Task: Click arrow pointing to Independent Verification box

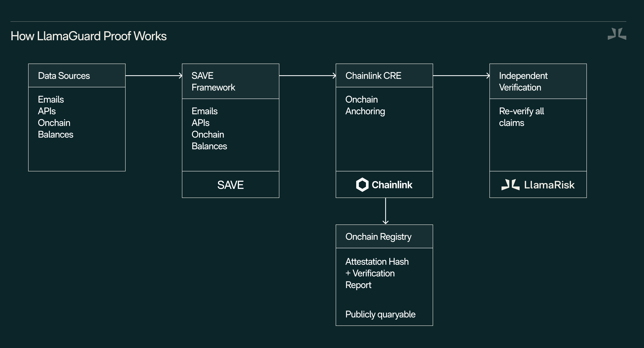Action: [x=461, y=75]
